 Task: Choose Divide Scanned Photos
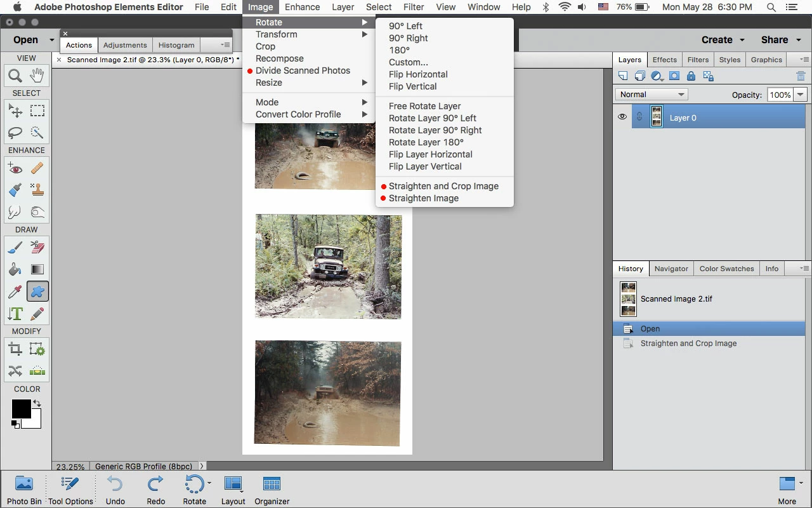pos(303,70)
